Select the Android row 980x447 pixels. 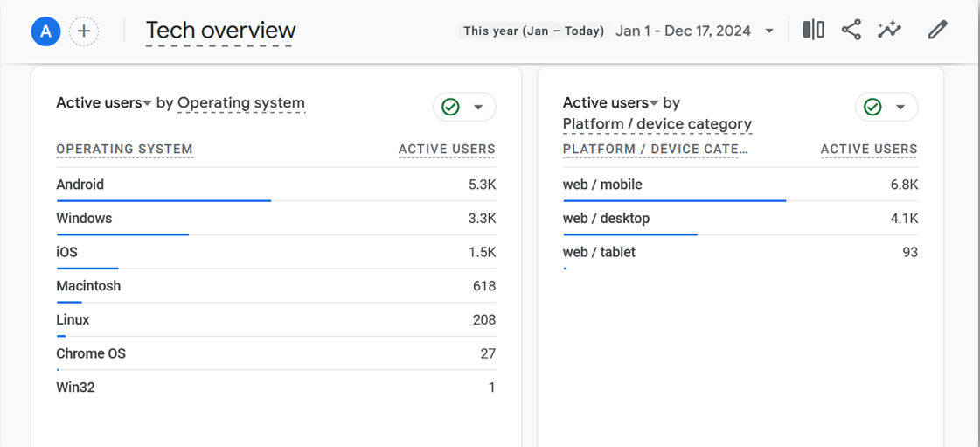(x=275, y=185)
